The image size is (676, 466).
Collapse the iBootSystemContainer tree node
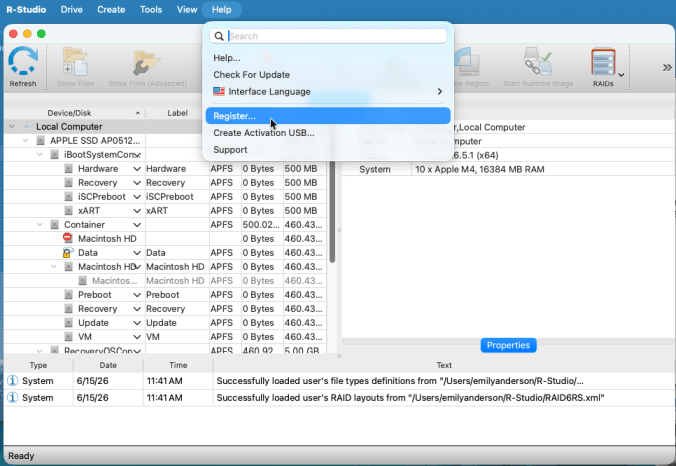pos(40,154)
